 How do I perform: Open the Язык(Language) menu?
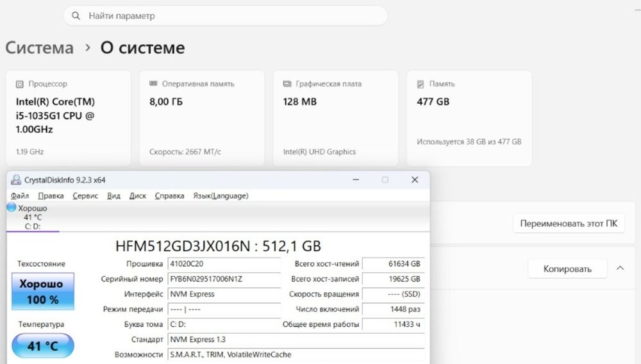click(x=221, y=195)
